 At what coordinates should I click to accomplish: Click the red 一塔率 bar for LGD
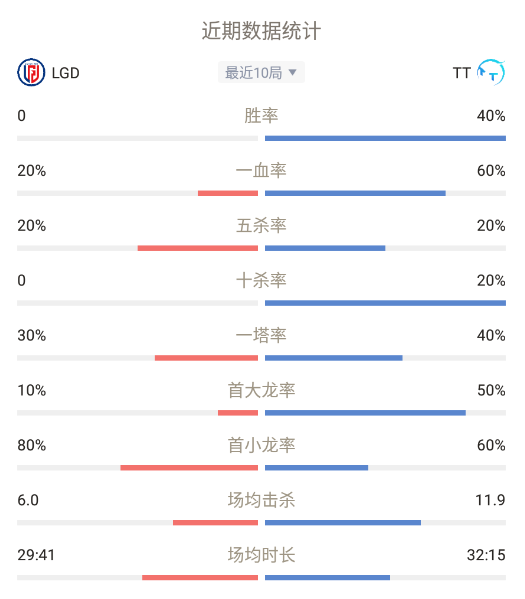click(206, 358)
